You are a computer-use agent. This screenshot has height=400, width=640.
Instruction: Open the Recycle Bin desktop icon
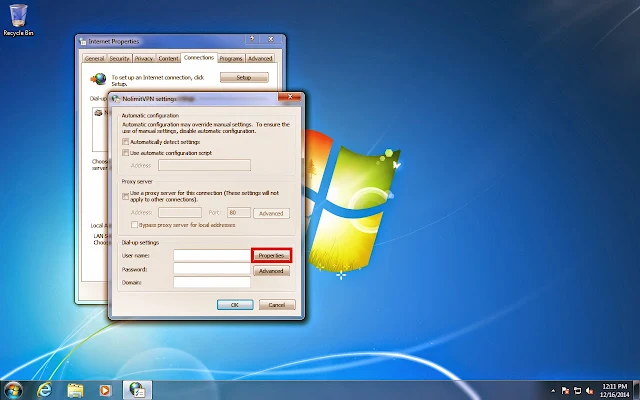click(x=18, y=20)
